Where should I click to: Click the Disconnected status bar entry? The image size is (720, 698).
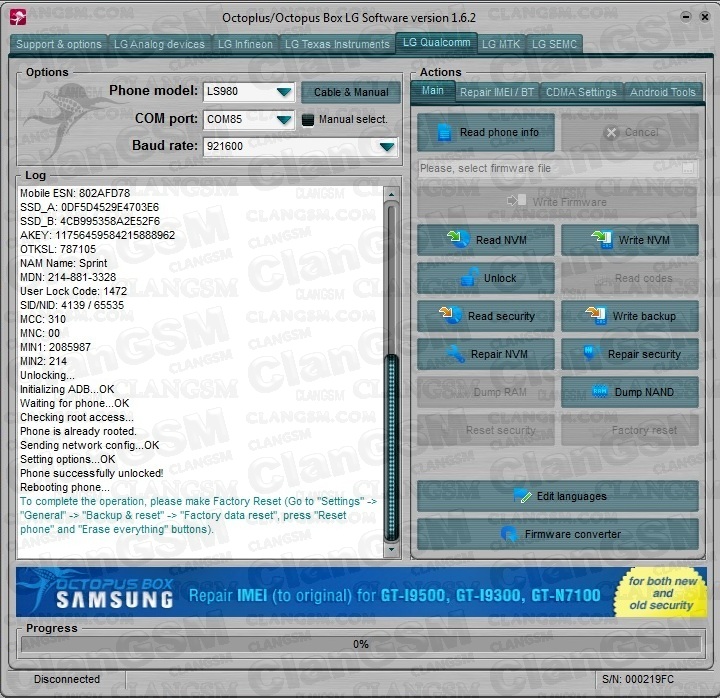coord(67,679)
